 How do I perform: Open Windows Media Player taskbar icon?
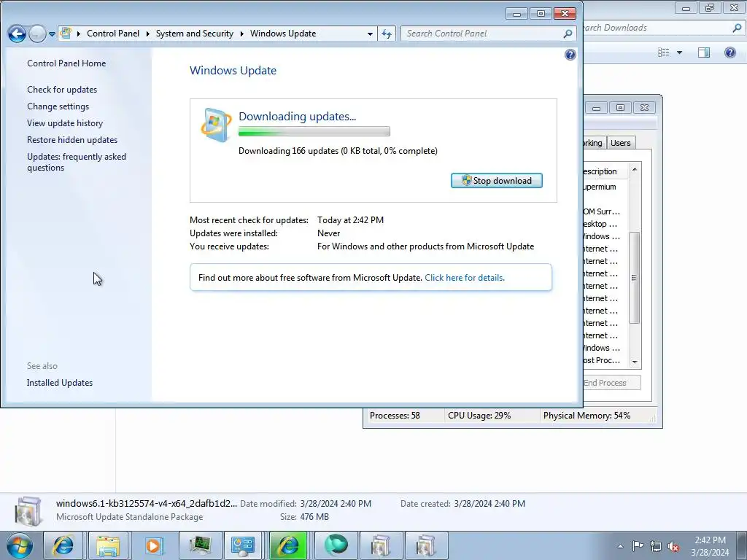[x=153, y=545]
